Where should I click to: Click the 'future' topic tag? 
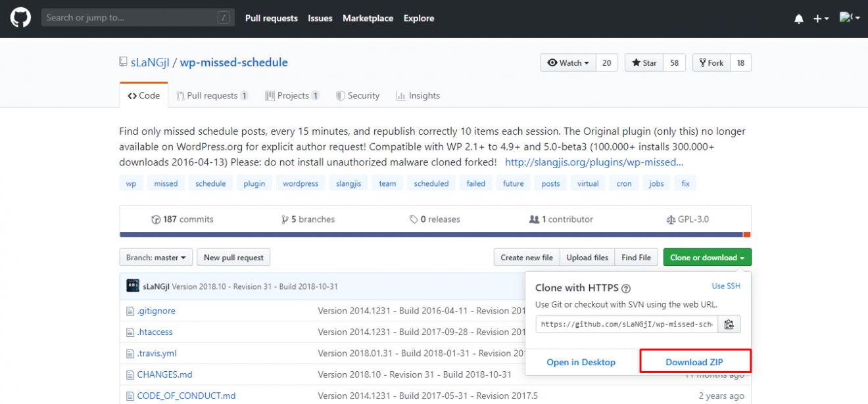[513, 183]
